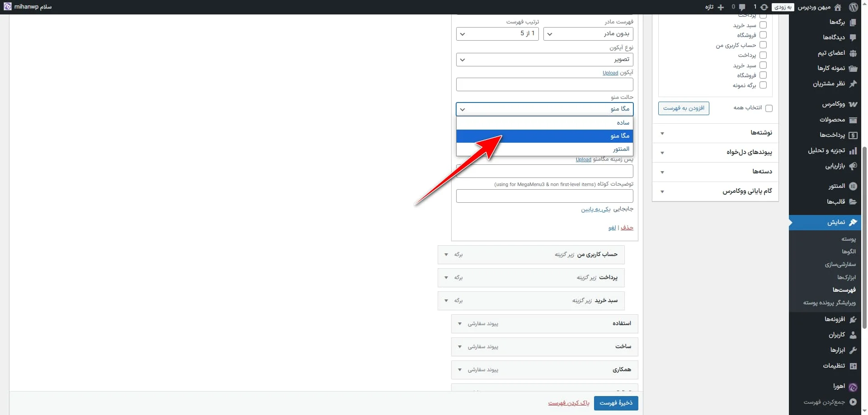The height and width of the screenshot is (415, 868).
Task: Open فهرست‌ها under نمایش menu
Action: tap(844, 290)
